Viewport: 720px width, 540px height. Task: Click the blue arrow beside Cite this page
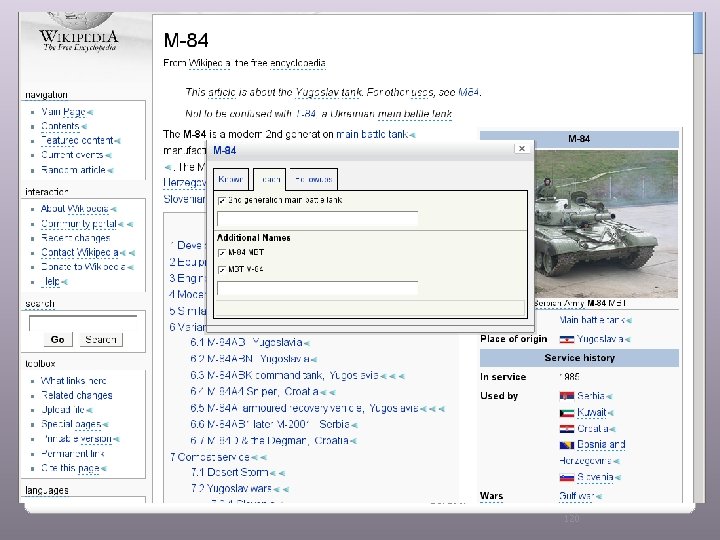104,469
